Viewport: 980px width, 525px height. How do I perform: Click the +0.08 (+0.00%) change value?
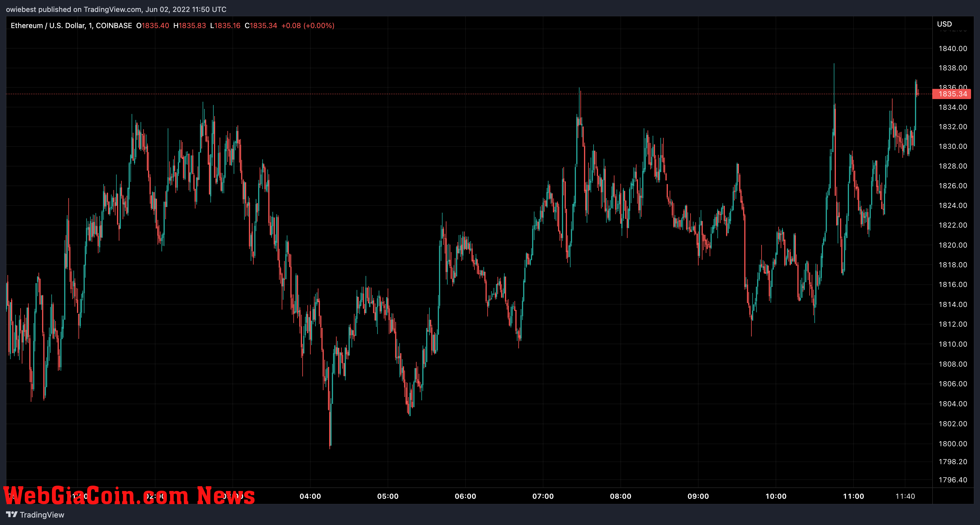(x=308, y=25)
